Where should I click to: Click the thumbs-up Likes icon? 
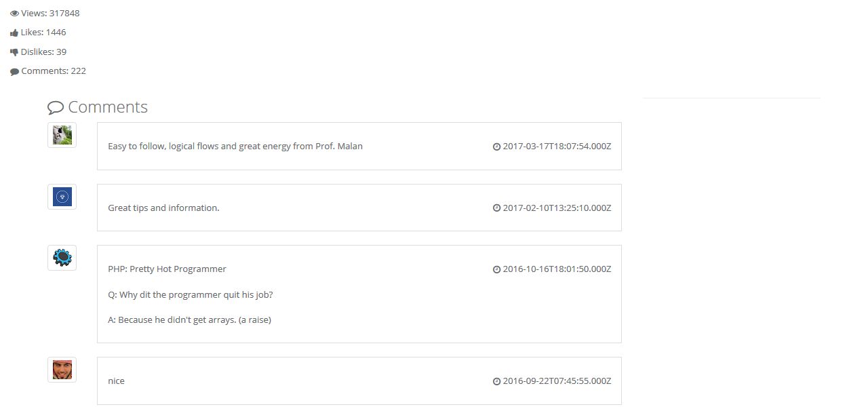(14, 33)
